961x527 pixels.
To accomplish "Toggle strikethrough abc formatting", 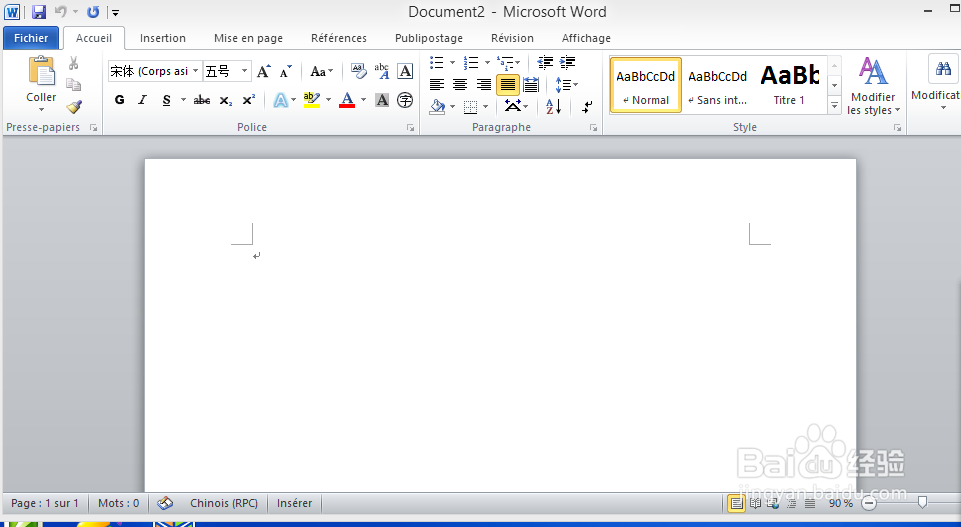I will pyautogui.click(x=202, y=100).
